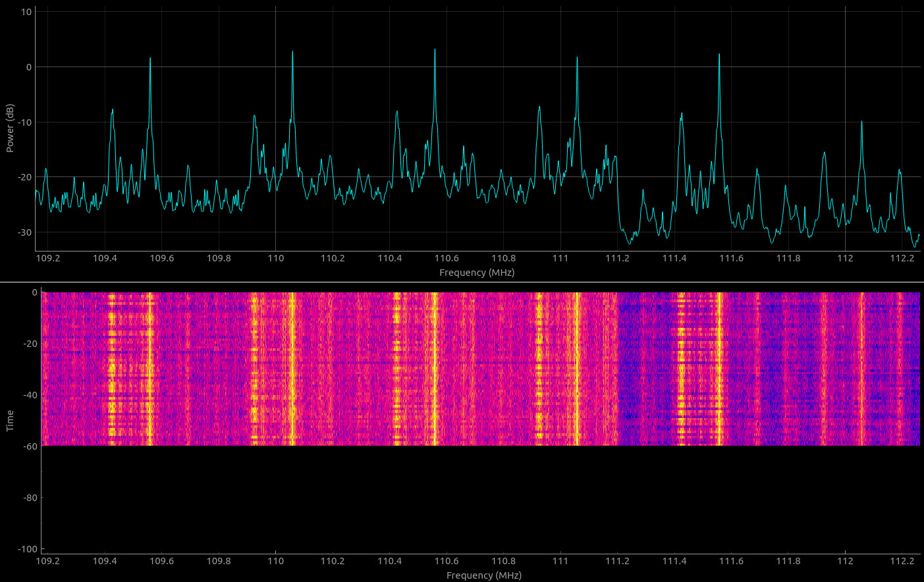
Task: Click the bright waterfall line at 110.56 MHz
Action: point(435,369)
